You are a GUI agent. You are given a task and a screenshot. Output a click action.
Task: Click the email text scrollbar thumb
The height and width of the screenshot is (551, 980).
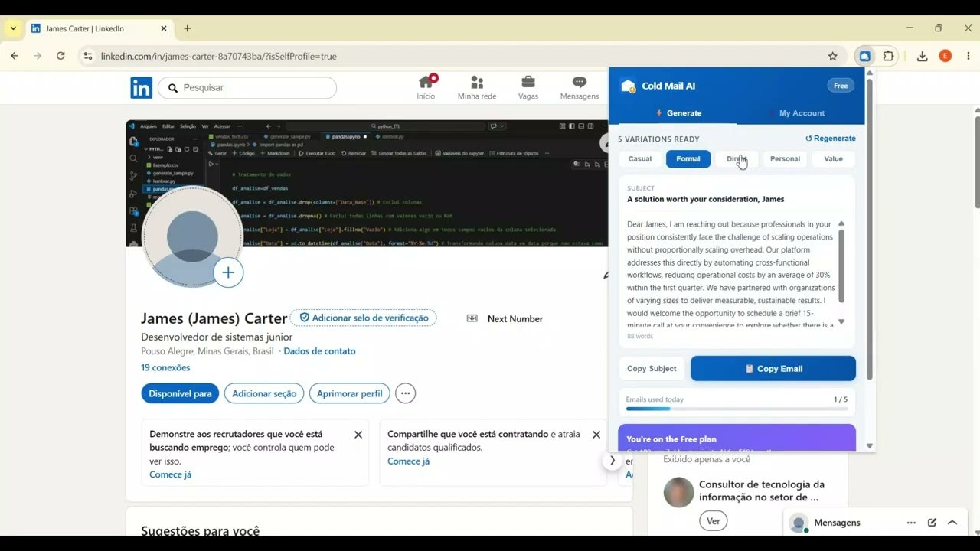pyautogui.click(x=841, y=266)
